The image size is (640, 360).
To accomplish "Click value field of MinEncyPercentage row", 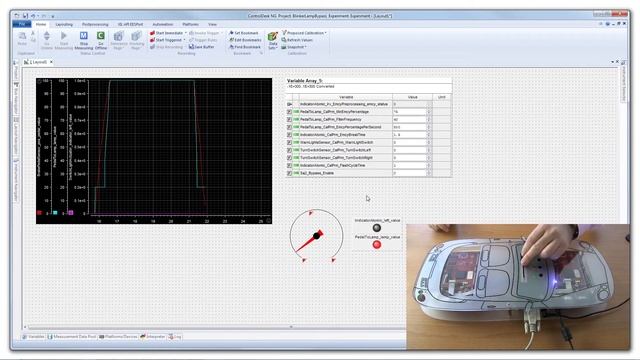I will tap(409, 112).
